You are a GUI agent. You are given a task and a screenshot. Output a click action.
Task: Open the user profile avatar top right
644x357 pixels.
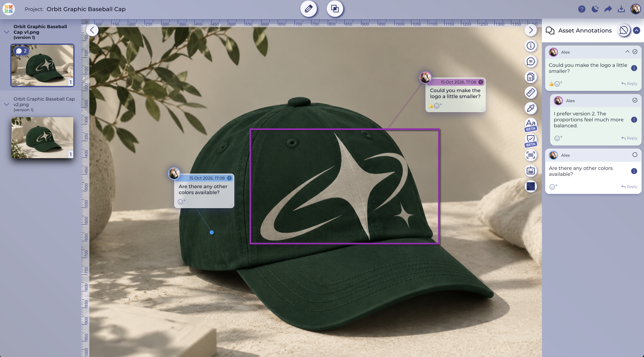tap(635, 9)
